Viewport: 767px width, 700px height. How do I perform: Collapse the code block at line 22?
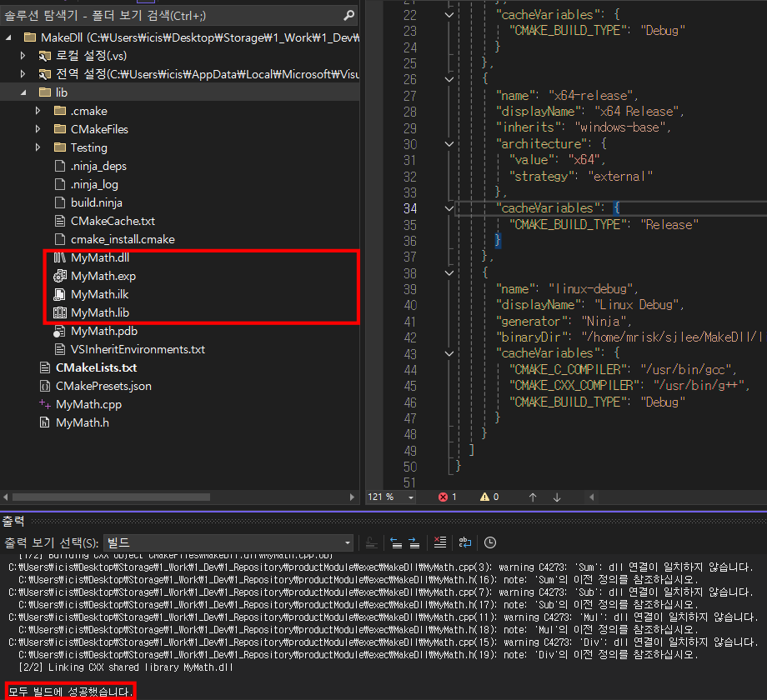tap(449, 15)
